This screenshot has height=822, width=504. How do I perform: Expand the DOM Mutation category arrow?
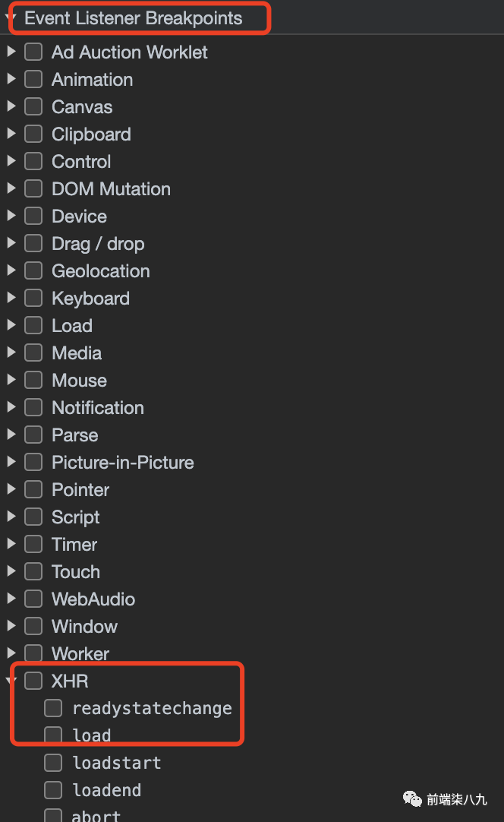pos(11,189)
